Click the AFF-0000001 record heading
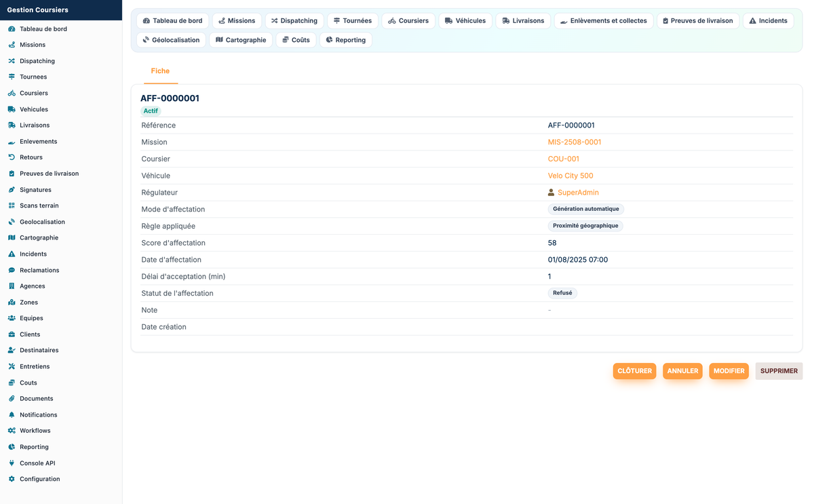Image resolution: width=814 pixels, height=504 pixels. pos(170,98)
